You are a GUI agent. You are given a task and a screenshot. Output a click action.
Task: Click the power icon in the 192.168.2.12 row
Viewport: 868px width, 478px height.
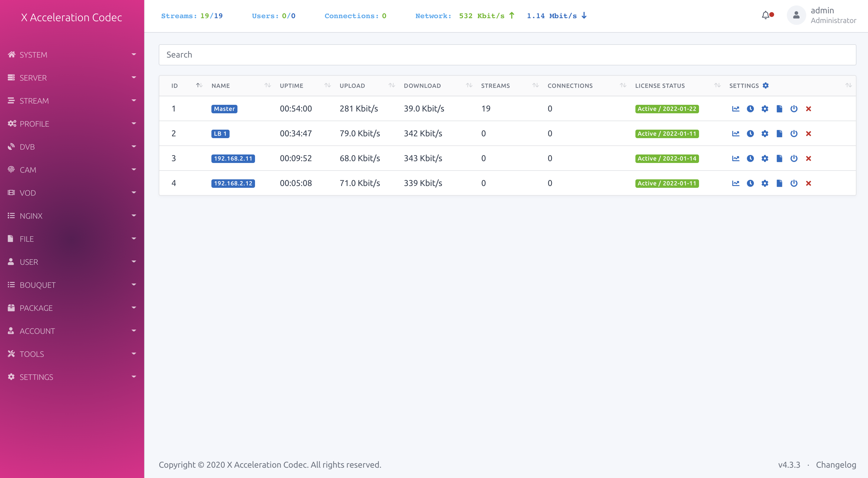793,183
